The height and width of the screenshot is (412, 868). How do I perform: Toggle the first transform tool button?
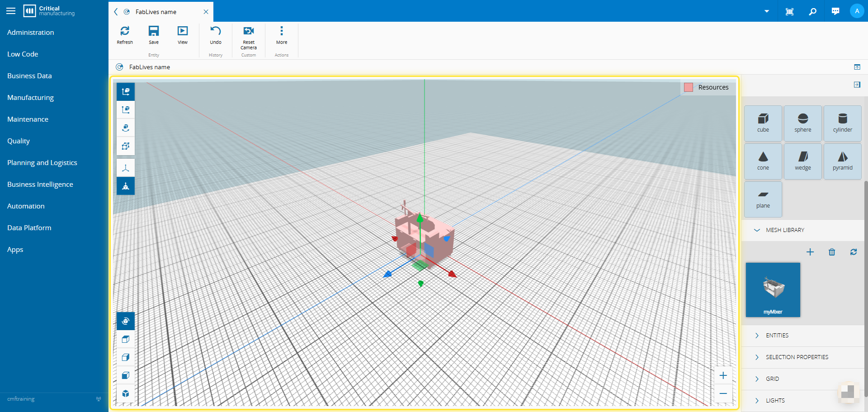(126, 92)
